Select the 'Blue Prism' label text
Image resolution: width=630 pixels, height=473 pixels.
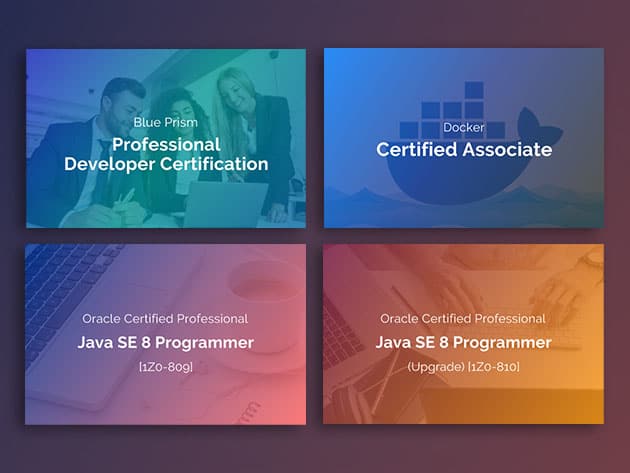click(166, 122)
